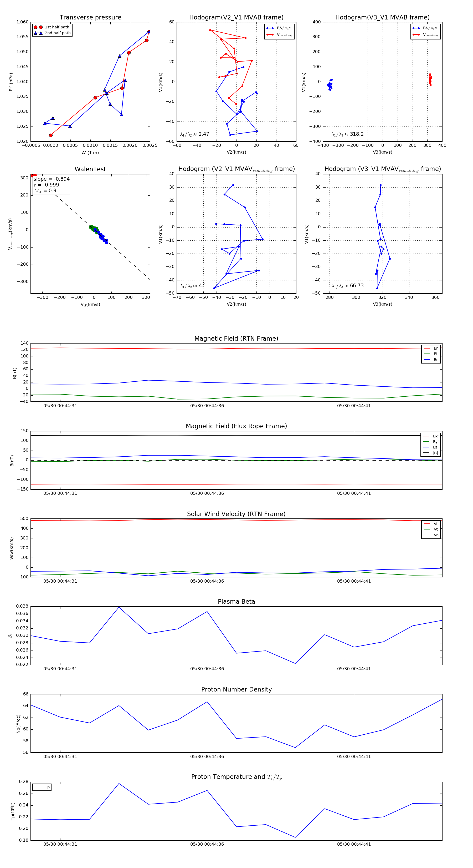Select the "Bn" legend entry
Screen dimensions: 473x868
(431, 360)
